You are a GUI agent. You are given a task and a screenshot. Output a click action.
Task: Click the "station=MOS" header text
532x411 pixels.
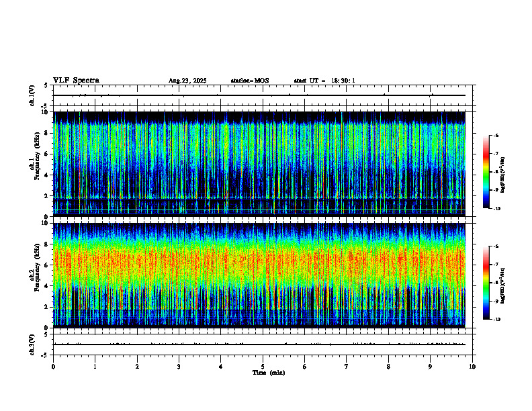point(250,81)
